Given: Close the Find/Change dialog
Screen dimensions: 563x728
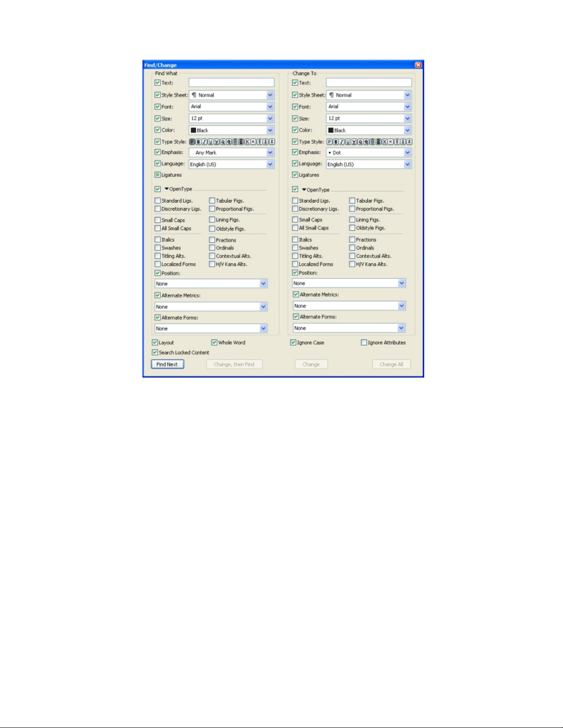Looking at the screenshot, I should (418, 65).
